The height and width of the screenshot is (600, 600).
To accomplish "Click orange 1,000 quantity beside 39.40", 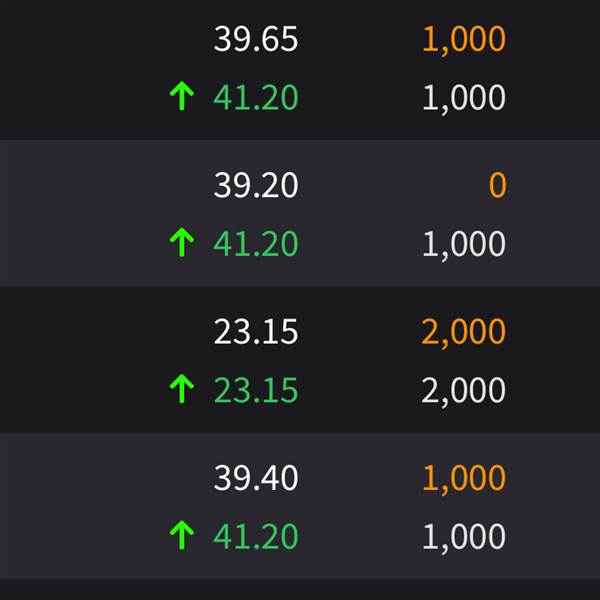I will [x=464, y=479].
